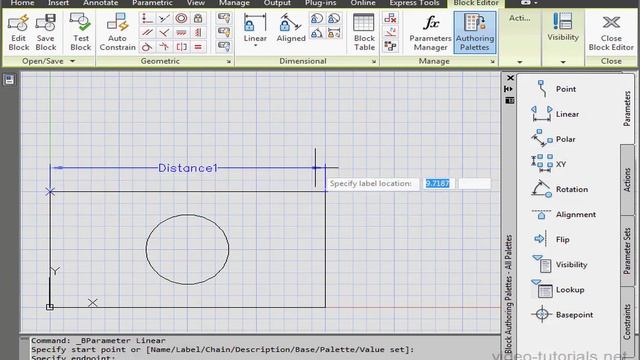
Task: Select the Basepoint parameter in palette
Action: tap(562, 315)
